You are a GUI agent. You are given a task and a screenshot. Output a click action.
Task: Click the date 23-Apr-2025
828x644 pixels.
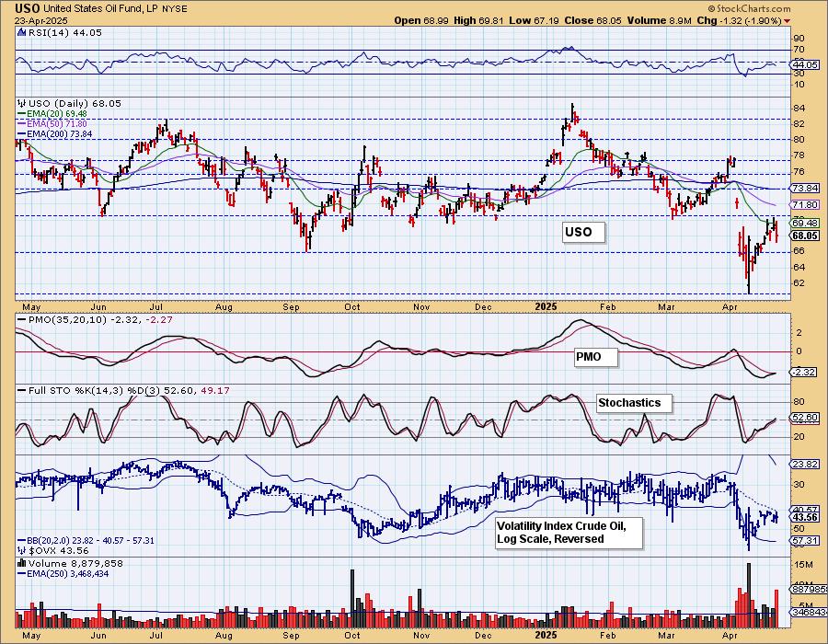(41, 21)
